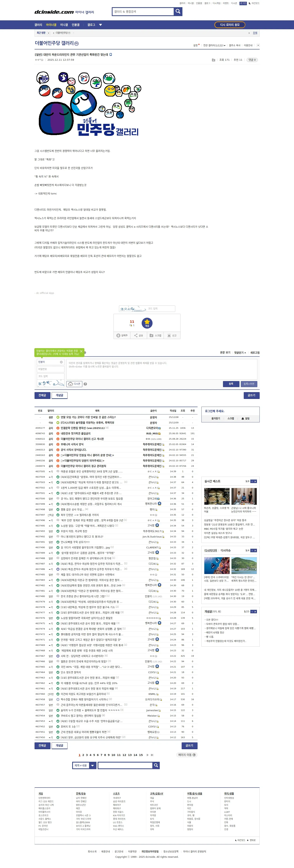The image size is (294, 868).
Task: Open the 미니갤 navigation tab
Action: click(64, 25)
